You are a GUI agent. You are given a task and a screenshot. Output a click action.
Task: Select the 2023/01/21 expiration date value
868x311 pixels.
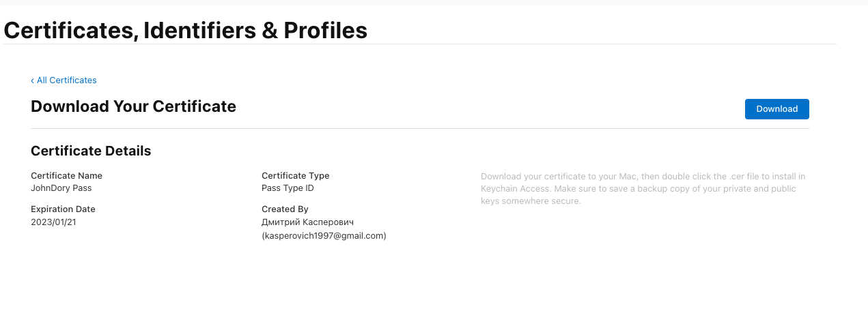click(53, 222)
